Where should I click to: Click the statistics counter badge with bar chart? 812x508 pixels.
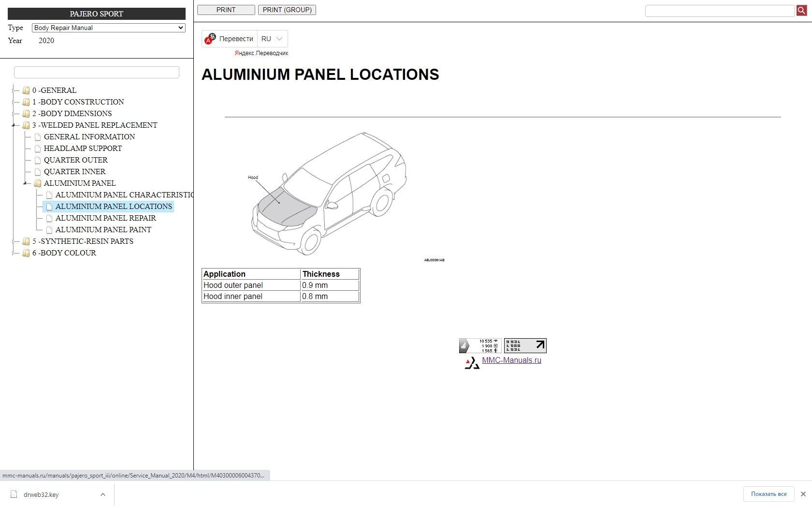[x=479, y=345]
